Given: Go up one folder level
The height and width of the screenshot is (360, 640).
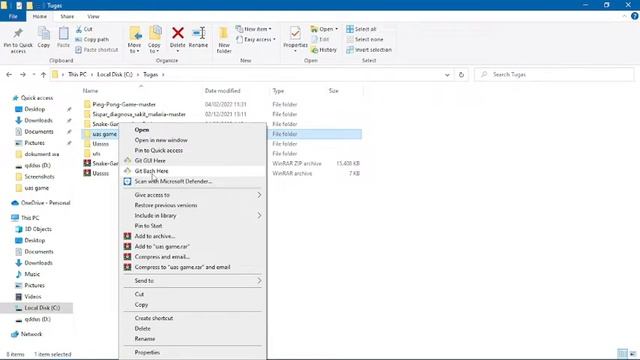Looking at the screenshot, I should tap(43, 75).
